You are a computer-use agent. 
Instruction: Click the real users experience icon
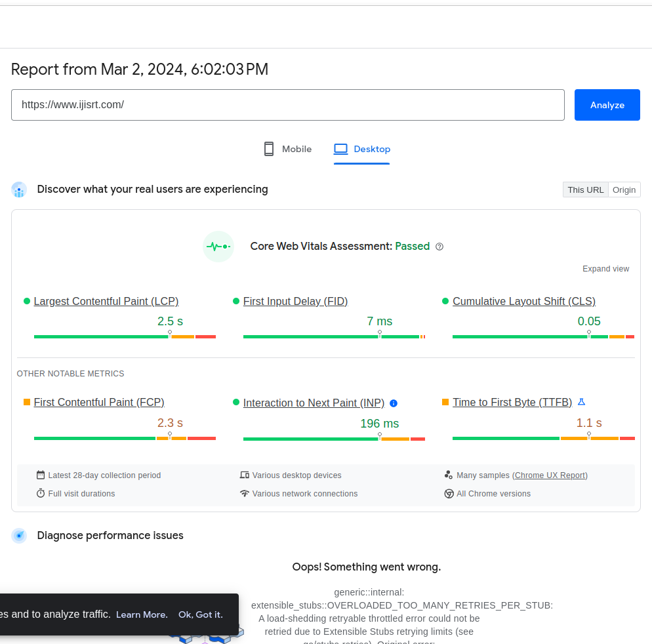[x=19, y=190]
